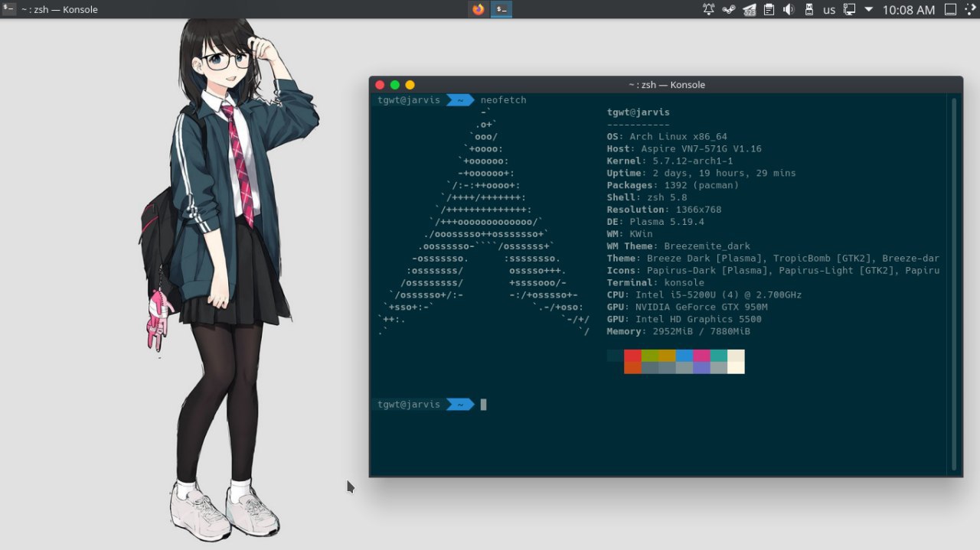The width and height of the screenshot is (980, 550).
Task: Click the 'GPU: Intel HD Graphics 5500' line
Action: (684, 320)
